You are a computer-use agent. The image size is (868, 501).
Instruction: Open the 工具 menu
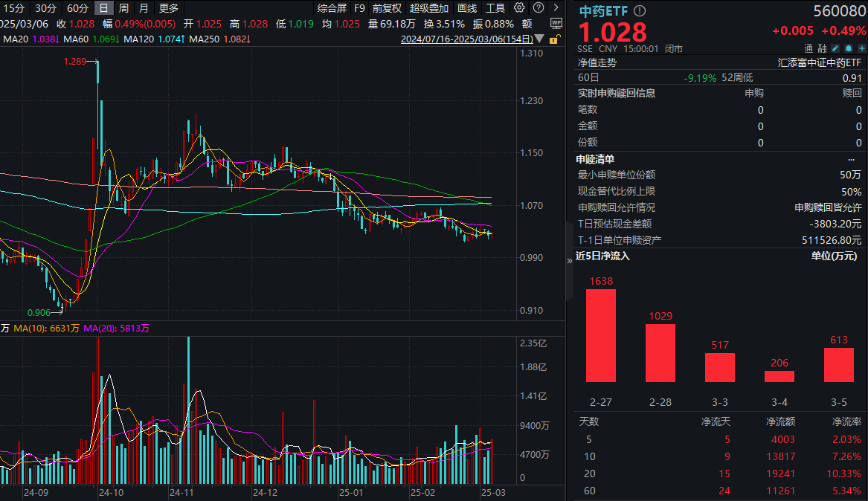(495, 8)
